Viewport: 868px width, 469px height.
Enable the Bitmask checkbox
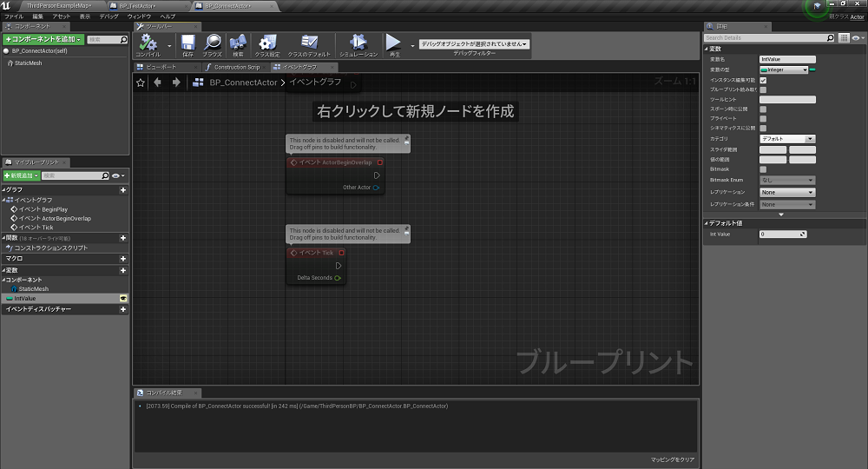763,169
